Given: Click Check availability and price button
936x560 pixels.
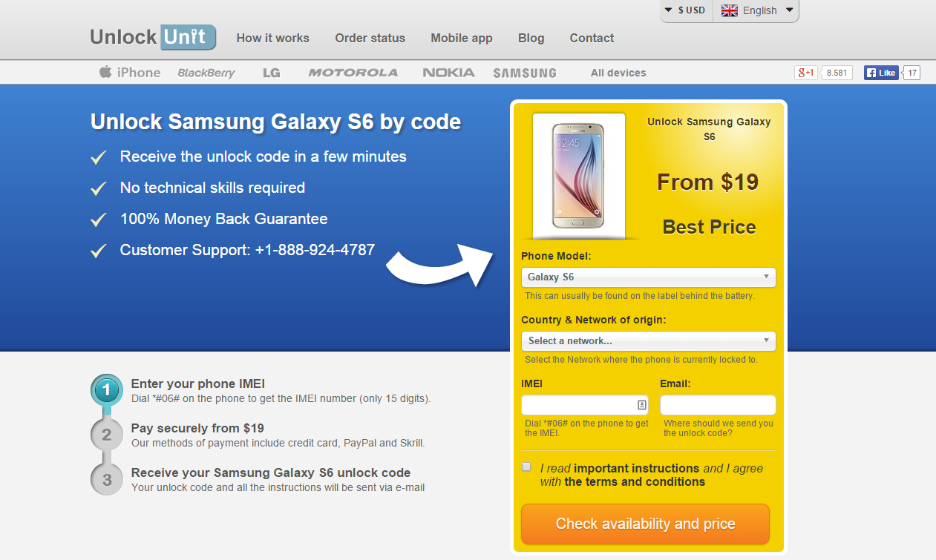Looking at the screenshot, I should [x=645, y=524].
